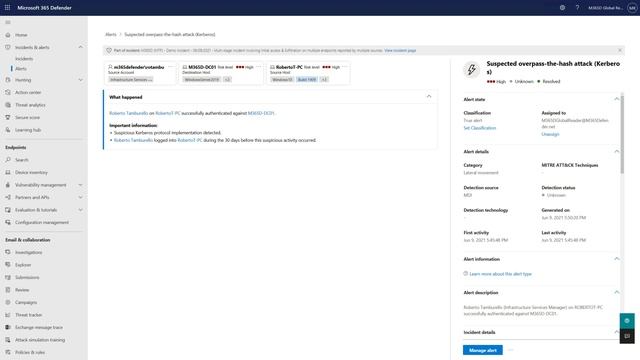Click the Device inventory icon
This screenshot has width=640, height=360.
(8, 172)
